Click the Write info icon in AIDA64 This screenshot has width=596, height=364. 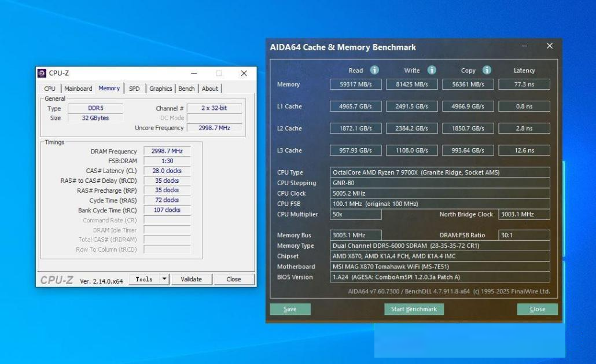pyautogui.click(x=432, y=70)
